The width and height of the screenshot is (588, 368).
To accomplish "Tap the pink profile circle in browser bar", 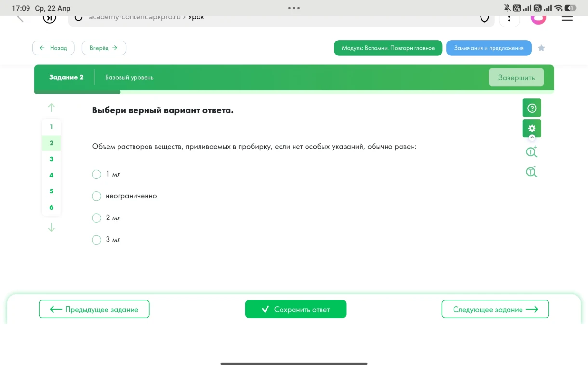I will pyautogui.click(x=538, y=19).
